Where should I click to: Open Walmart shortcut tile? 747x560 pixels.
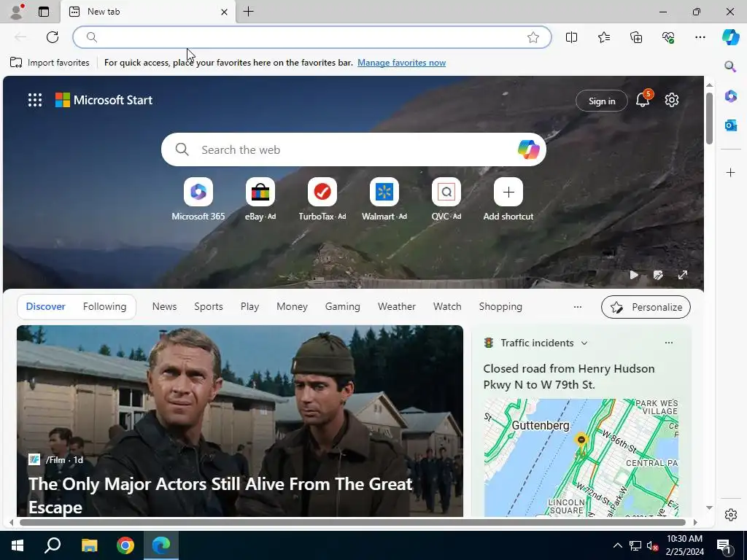pos(384,200)
